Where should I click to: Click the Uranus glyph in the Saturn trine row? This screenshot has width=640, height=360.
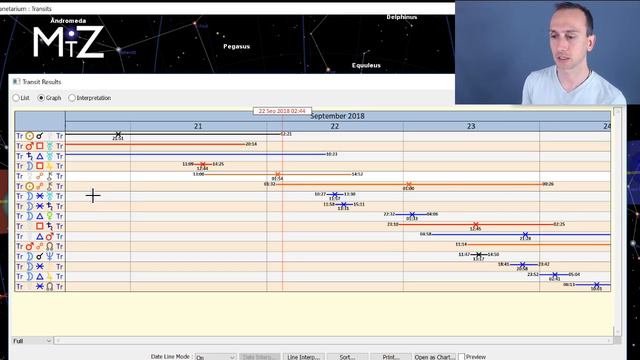point(49,156)
